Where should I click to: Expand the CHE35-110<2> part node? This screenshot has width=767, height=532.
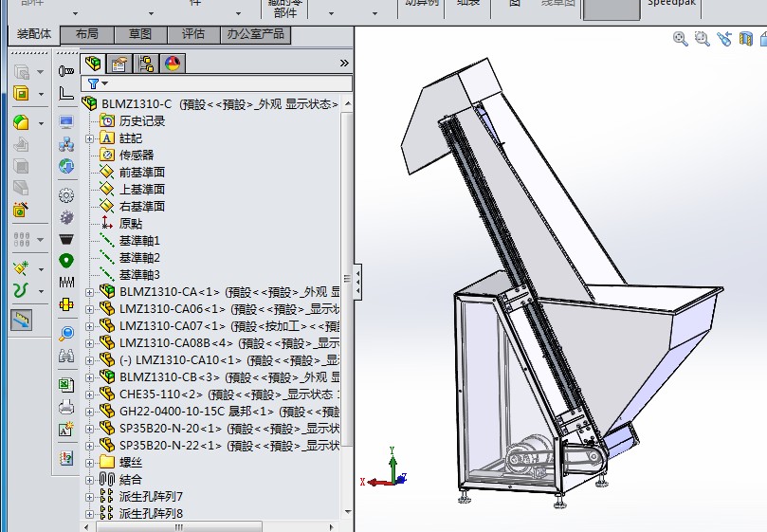(x=89, y=394)
